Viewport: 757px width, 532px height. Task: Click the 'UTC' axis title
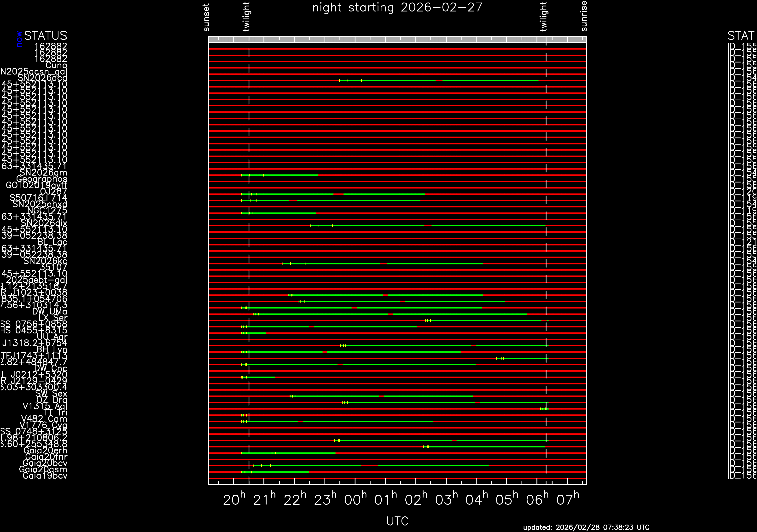pyautogui.click(x=397, y=521)
